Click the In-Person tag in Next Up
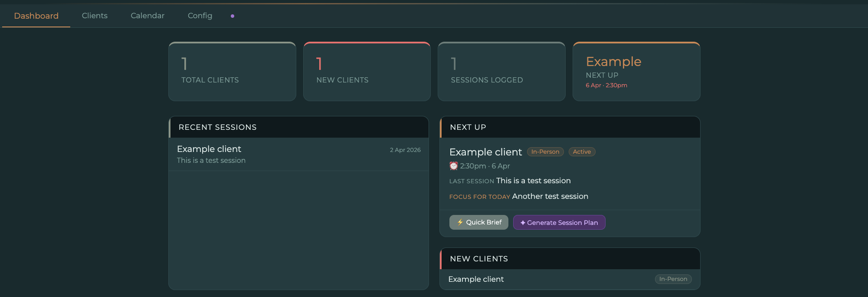Image resolution: width=868 pixels, height=297 pixels. tap(545, 152)
